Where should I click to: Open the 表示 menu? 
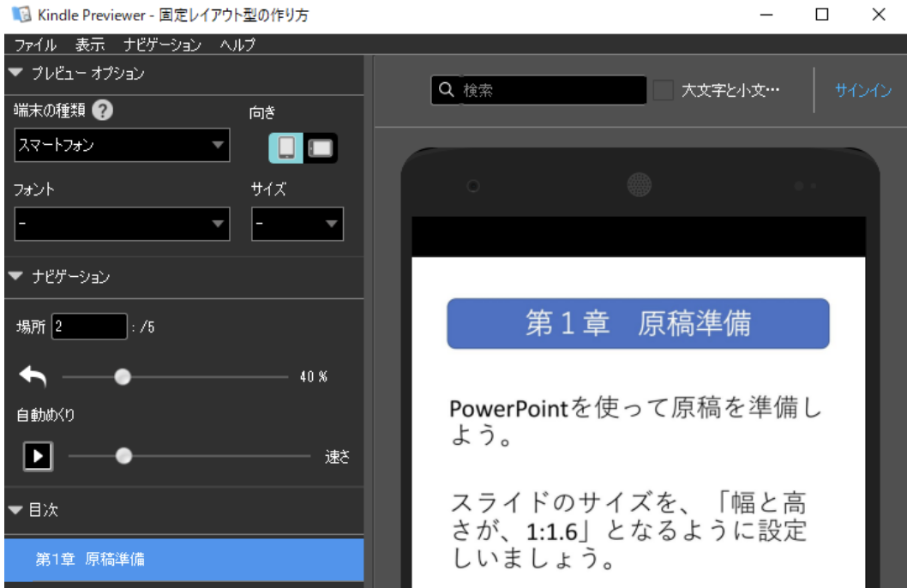(x=90, y=45)
